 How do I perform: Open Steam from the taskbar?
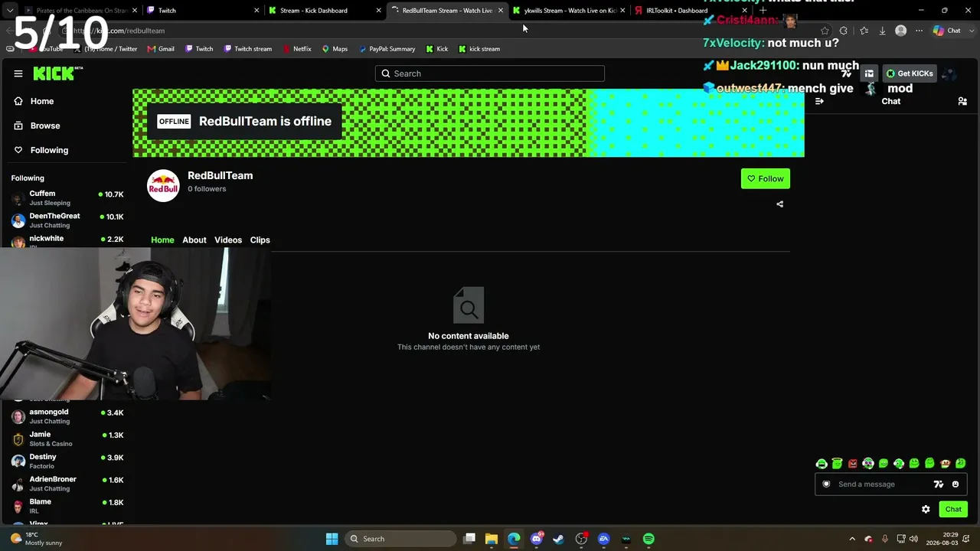pos(559,539)
